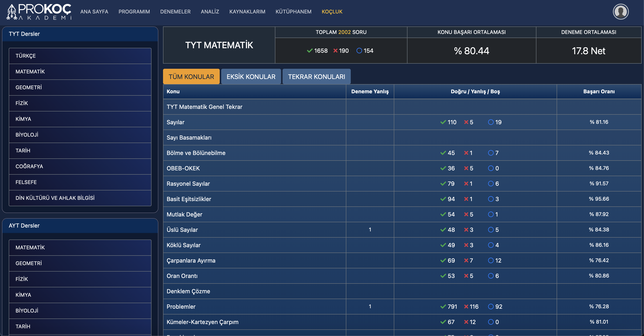Click blank circle icon in Çarpanlara Ayırma row
This screenshot has width=644, height=336.
(491, 260)
